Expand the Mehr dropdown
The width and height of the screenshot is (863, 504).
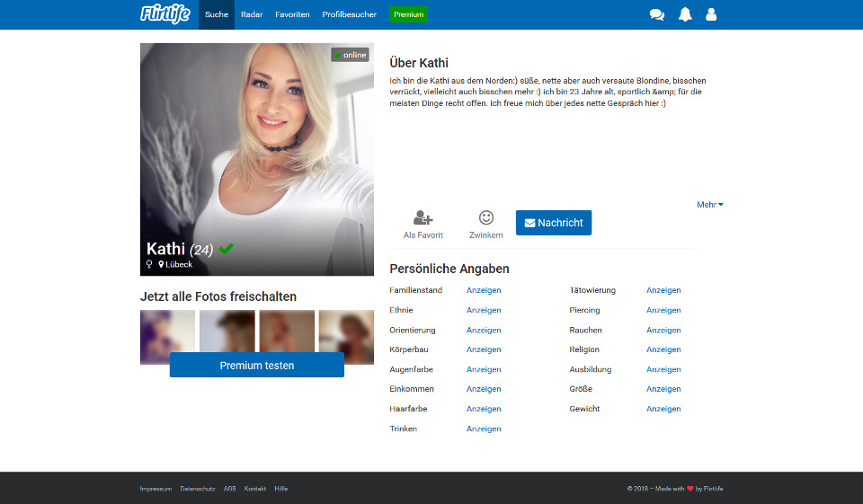pyautogui.click(x=709, y=205)
